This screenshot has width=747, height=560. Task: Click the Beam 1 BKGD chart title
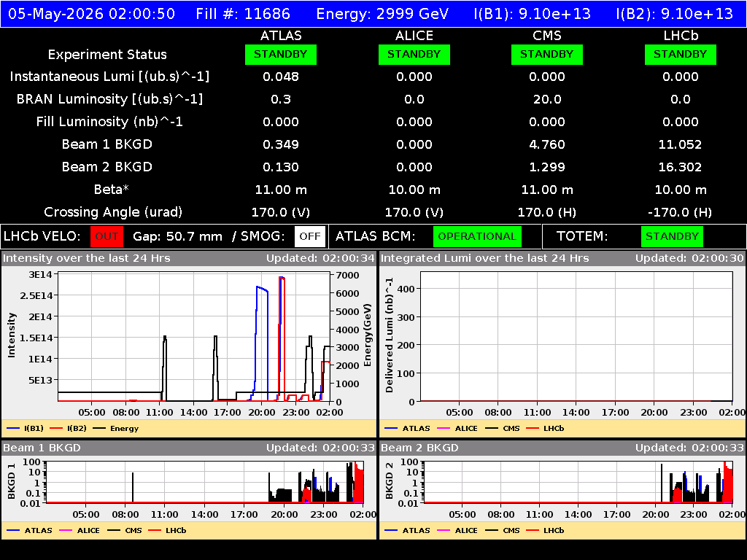42,448
